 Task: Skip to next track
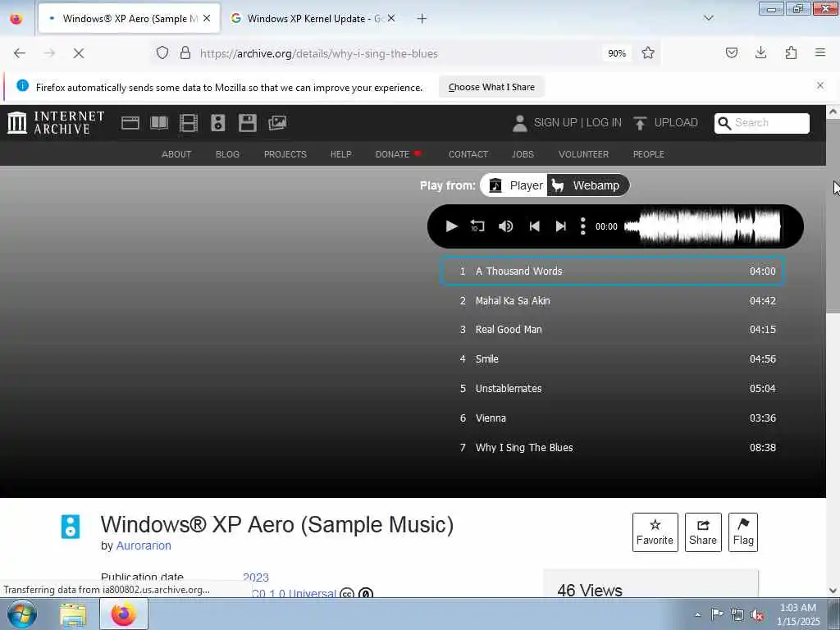561,226
